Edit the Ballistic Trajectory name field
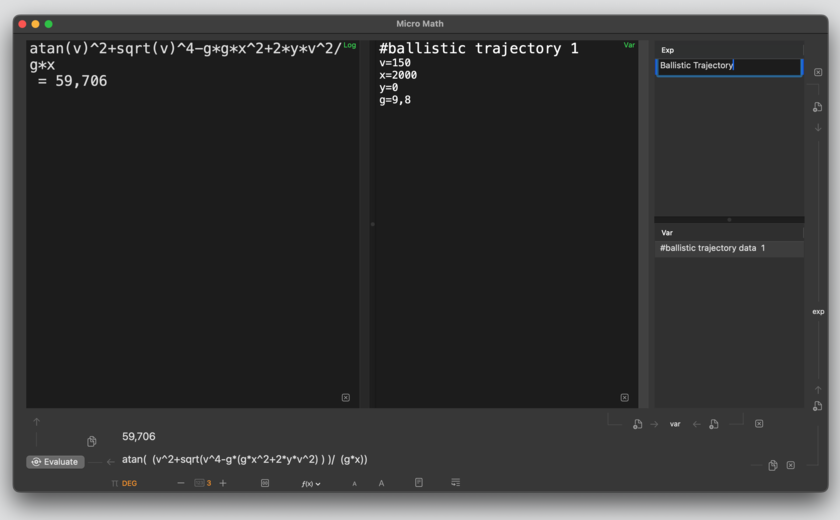 [x=729, y=66]
